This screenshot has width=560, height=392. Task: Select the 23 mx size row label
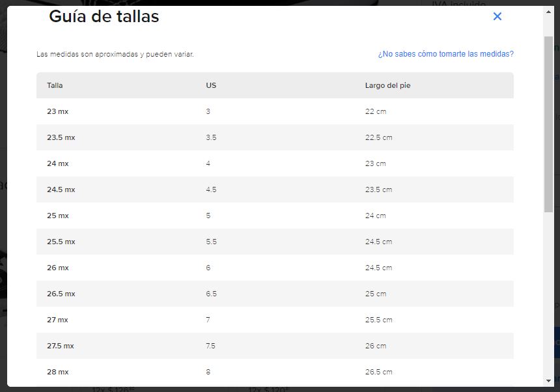coord(57,111)
